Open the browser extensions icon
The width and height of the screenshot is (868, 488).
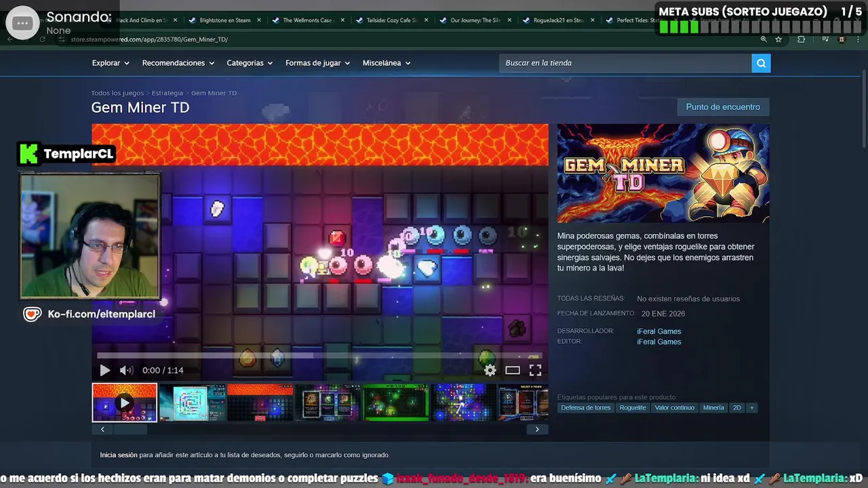801,39
